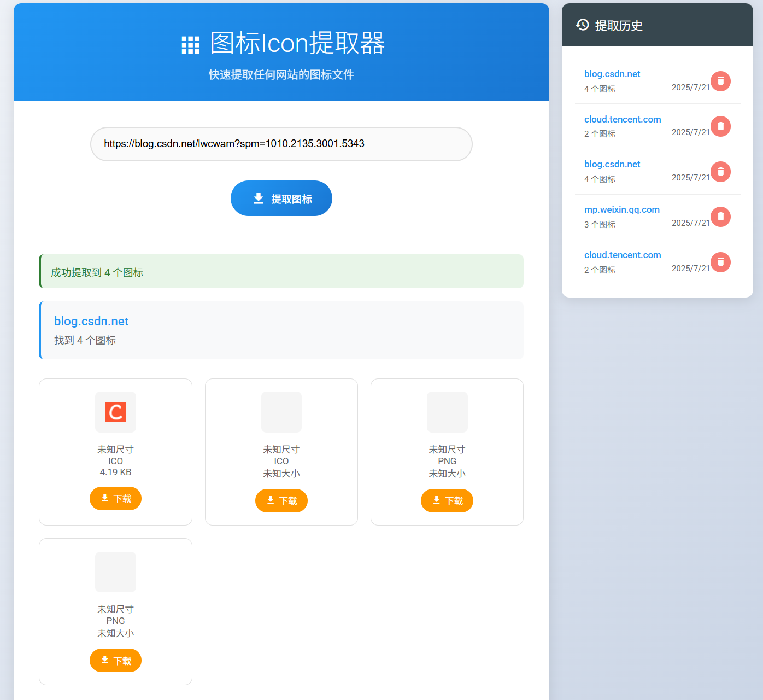
Task: Click the 成功提取到 4 个图标 success message
Action: (281, 271)
